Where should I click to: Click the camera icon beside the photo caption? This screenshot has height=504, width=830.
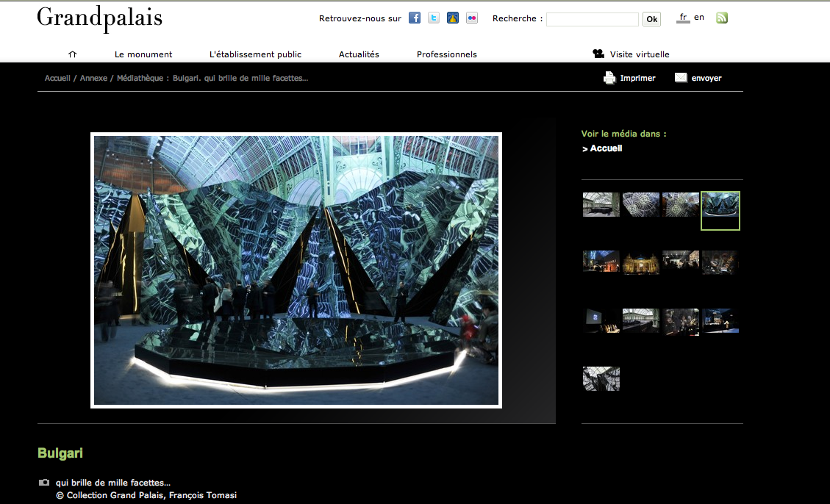44,482
